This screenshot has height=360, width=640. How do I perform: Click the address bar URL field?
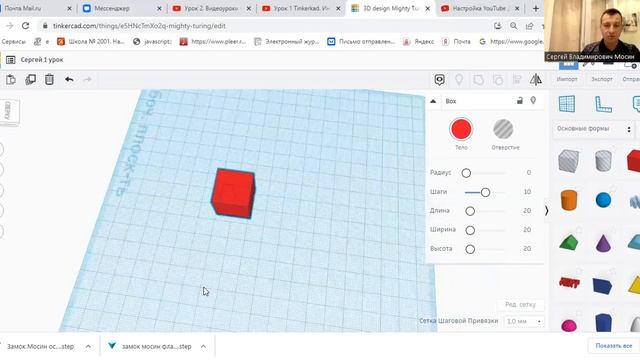click(265, 26)
